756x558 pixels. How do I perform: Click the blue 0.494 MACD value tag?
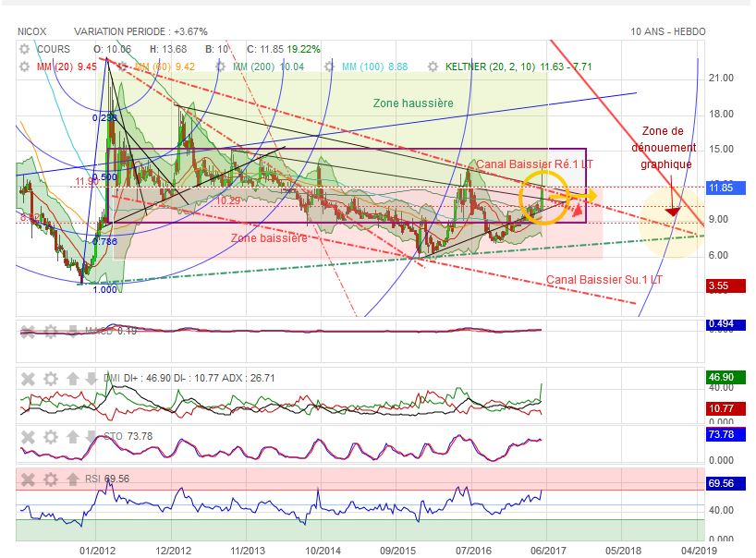tap(726, 324)
